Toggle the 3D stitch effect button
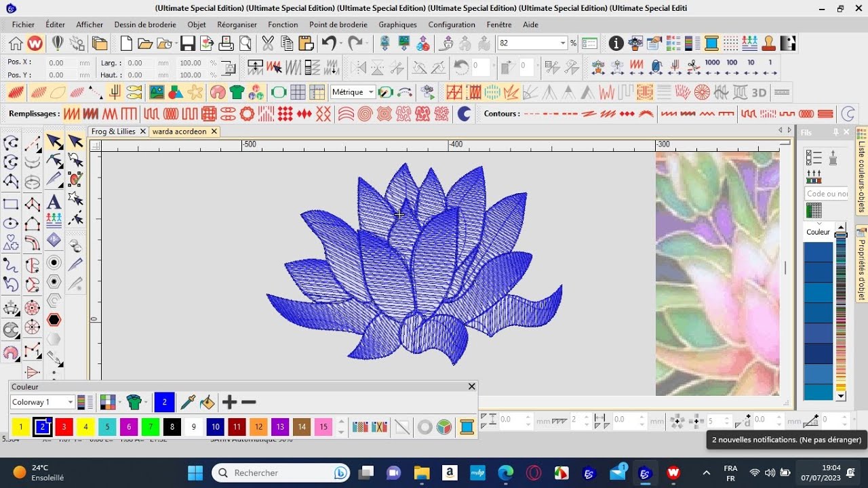 pos(759,92)
